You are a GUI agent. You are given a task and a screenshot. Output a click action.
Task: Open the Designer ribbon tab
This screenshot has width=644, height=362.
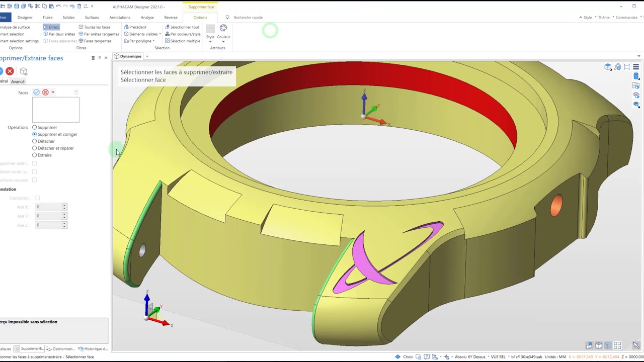pyautogui.click(x=25, y=18)
